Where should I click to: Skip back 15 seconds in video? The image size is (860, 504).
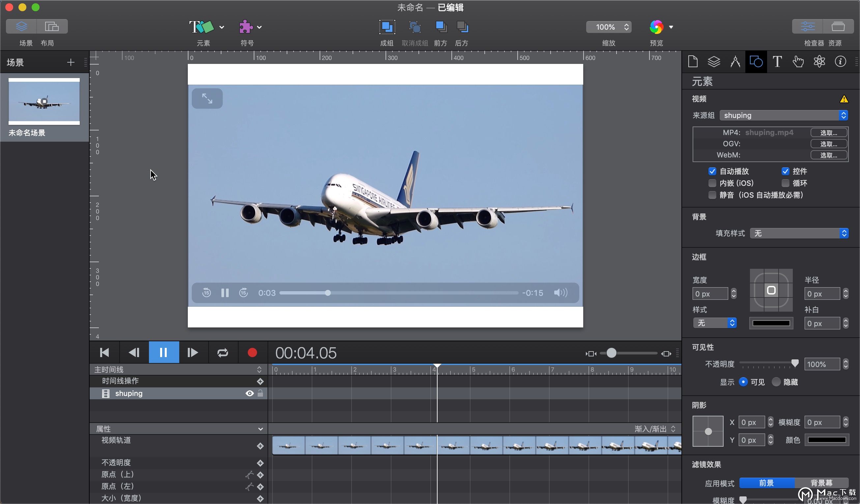click(207, 293)
